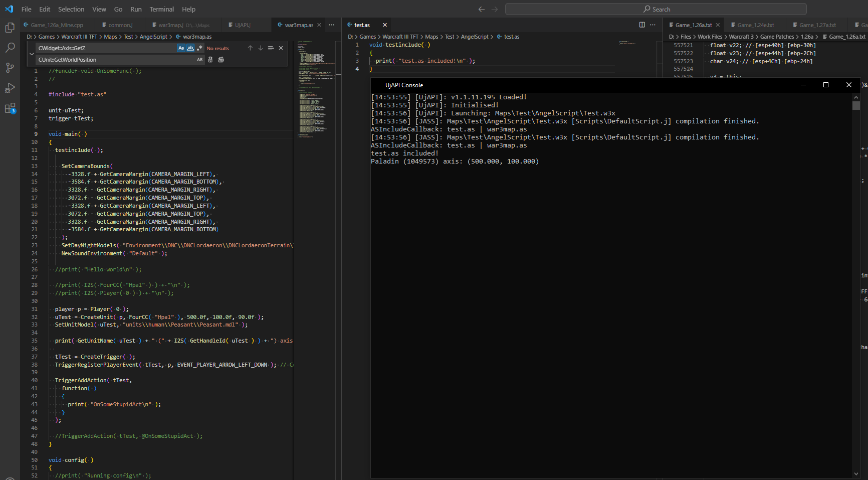Split the test.as editor right

point(642,25)
